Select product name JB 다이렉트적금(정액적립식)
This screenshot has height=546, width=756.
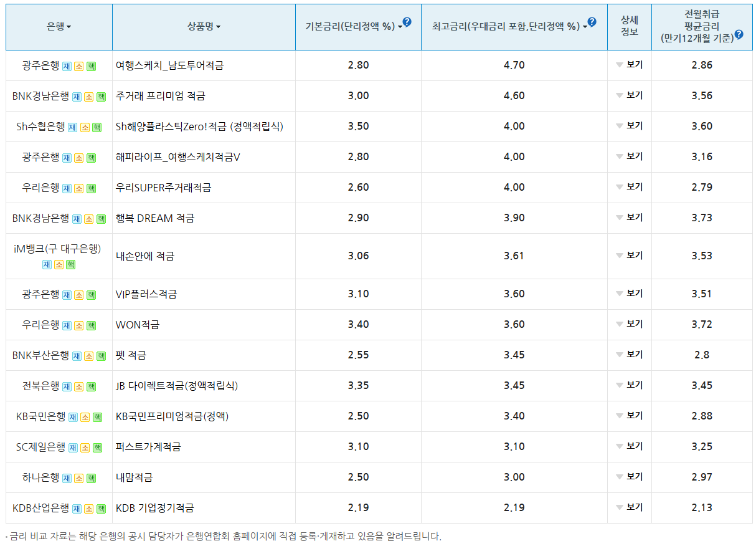tap(177, 386)
